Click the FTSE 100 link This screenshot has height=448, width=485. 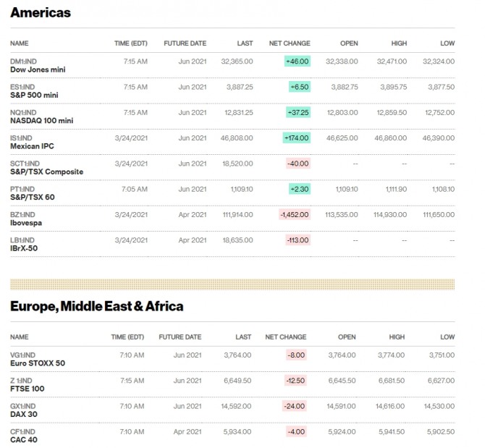[28, 389]
